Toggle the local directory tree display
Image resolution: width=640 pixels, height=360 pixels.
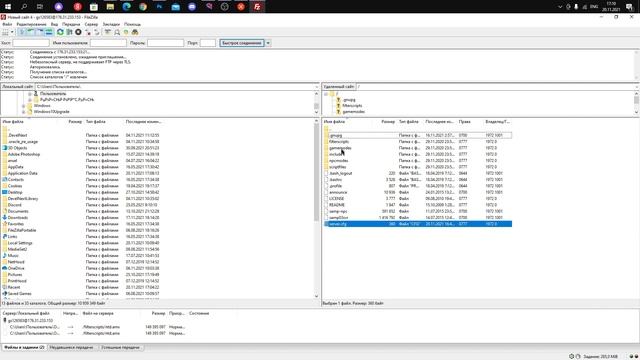31,32
